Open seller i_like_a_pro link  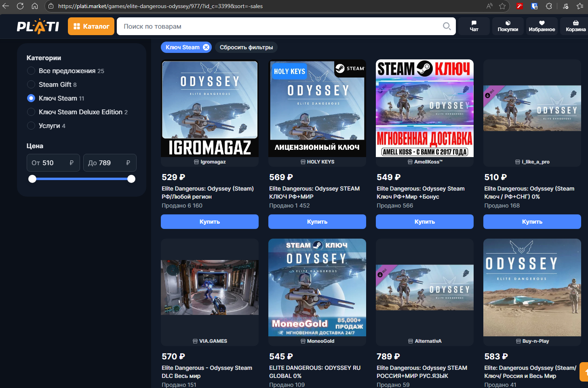point(532,162)
